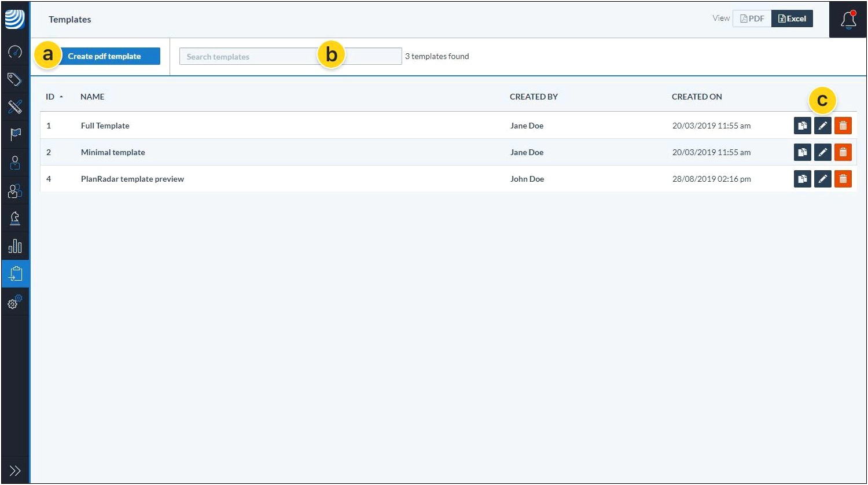This screenshot has height=485, width=868.
Task: Open the tickets tag icon in the sidebar
Action: [x=15, y=79]
